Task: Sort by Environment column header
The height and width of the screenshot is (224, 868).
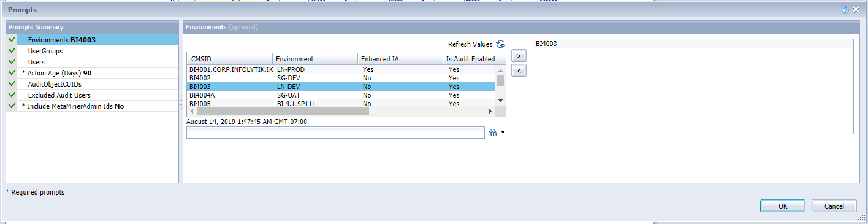Action: coord(315,59)
